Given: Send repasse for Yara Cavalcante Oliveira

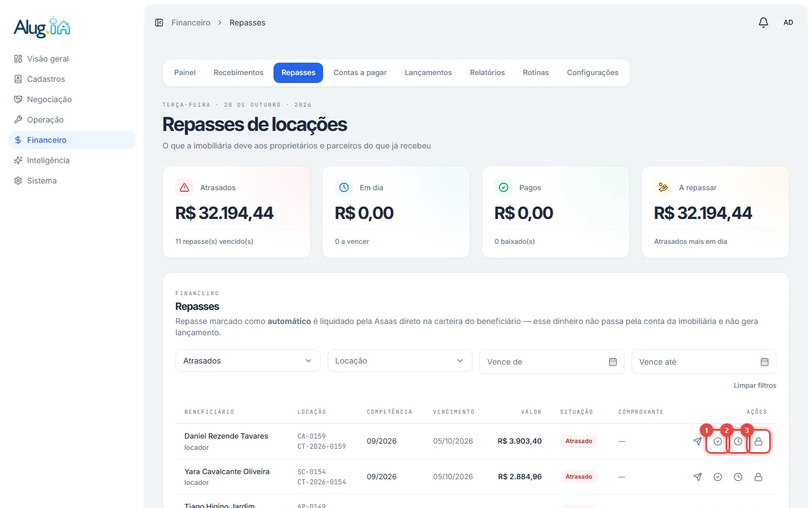Looking at the screenshot, I should click(x=698, y=477).
